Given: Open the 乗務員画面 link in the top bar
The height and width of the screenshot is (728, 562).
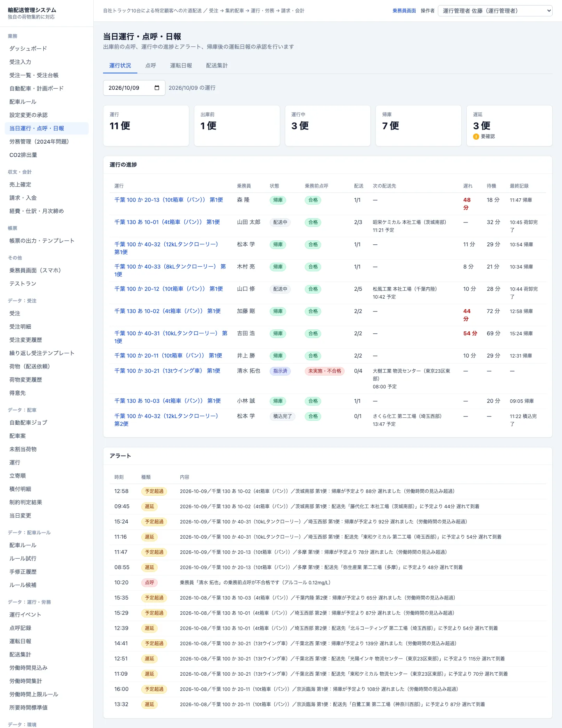Looking at the screenshot, I should tap(404, 11).
